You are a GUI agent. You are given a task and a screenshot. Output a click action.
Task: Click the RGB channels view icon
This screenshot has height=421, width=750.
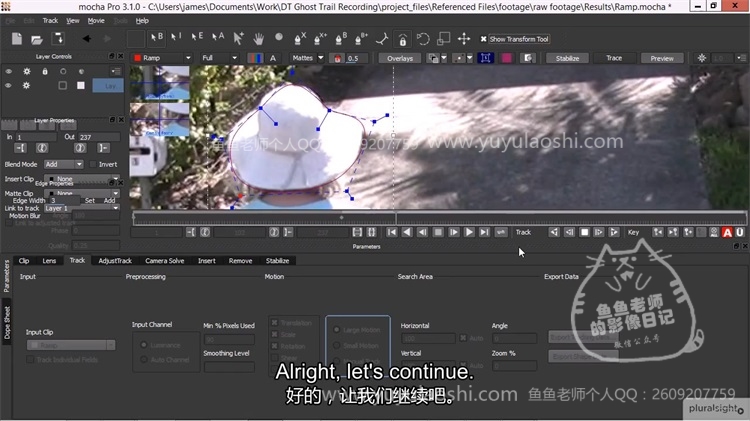(255, 58)
